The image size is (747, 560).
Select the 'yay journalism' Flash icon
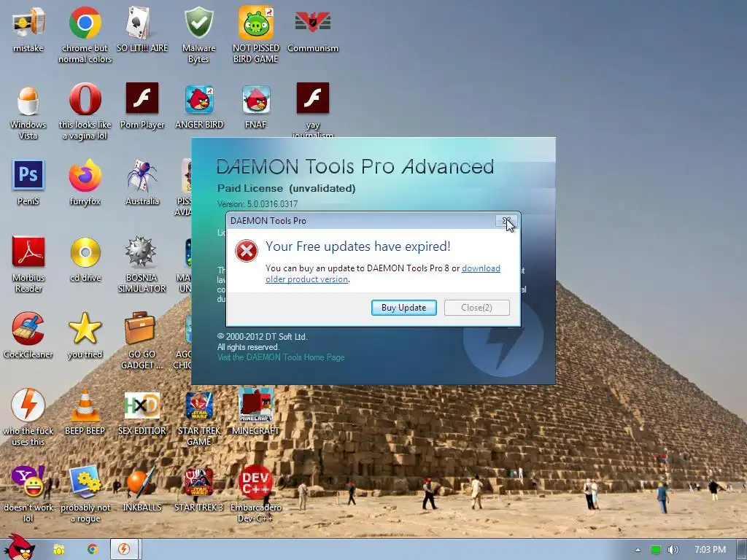coord(312,98)
